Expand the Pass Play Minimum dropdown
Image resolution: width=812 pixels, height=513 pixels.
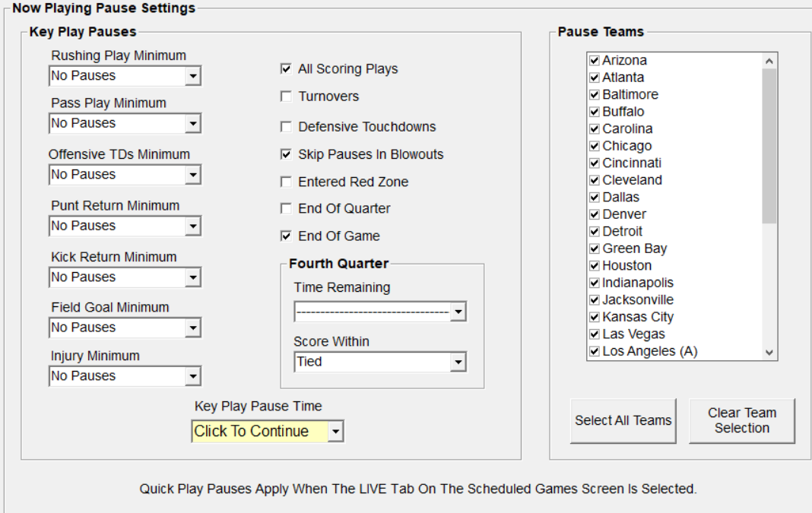tap(193, 123)
